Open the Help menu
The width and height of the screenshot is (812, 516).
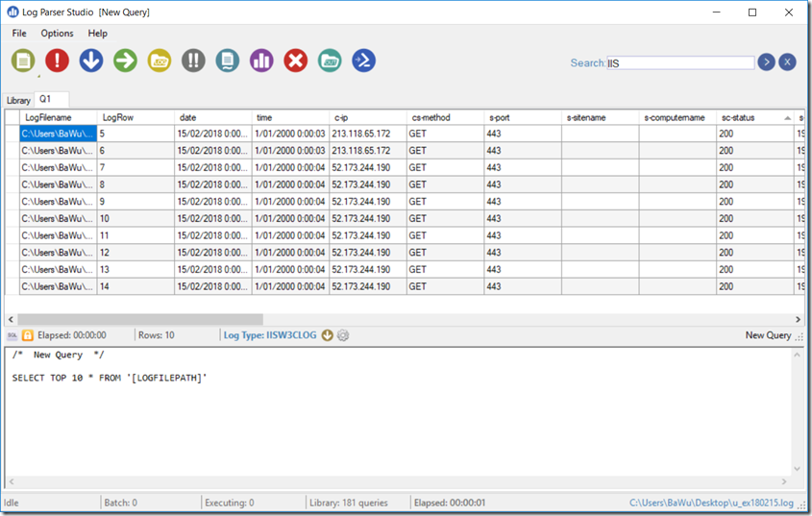point(97,34)
